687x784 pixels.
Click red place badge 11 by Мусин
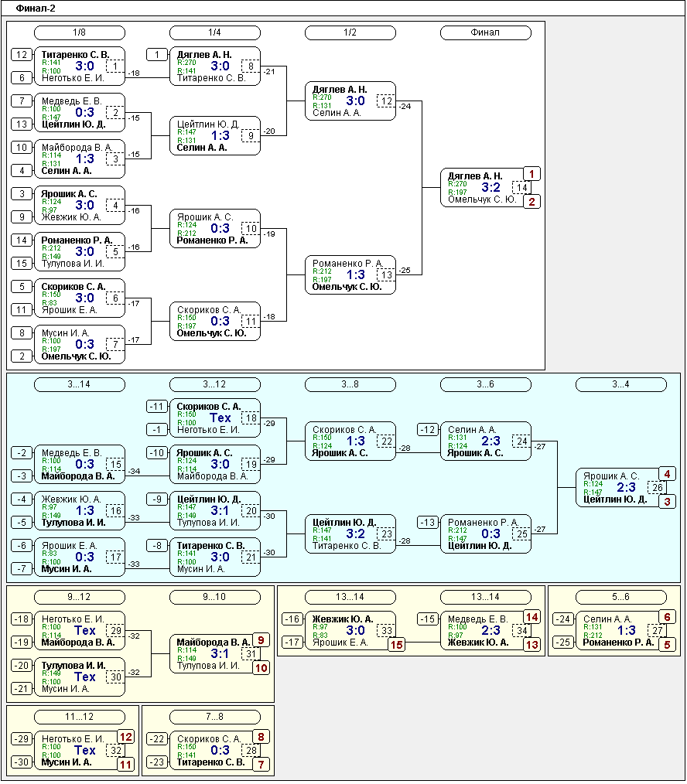point(126,765)
